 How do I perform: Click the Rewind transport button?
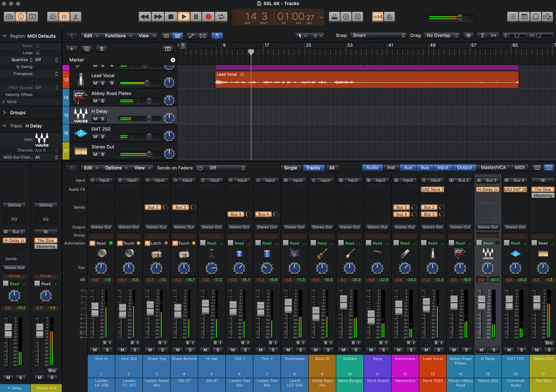pos(144,16)
